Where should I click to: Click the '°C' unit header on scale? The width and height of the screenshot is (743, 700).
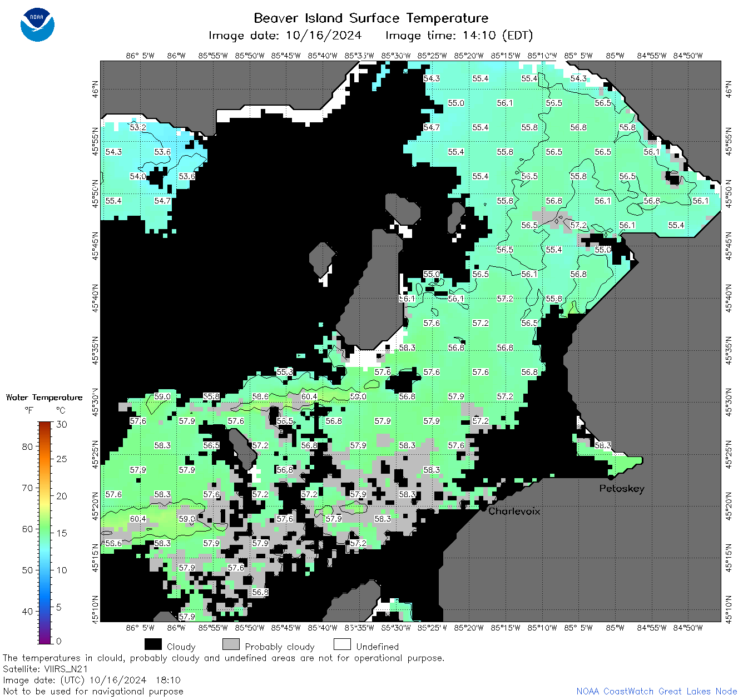[61, 410]
